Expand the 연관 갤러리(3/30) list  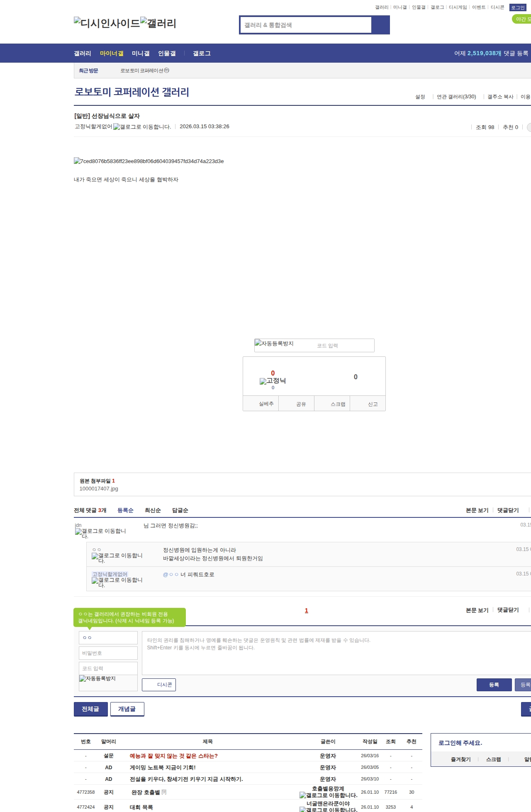coord(456,97)
